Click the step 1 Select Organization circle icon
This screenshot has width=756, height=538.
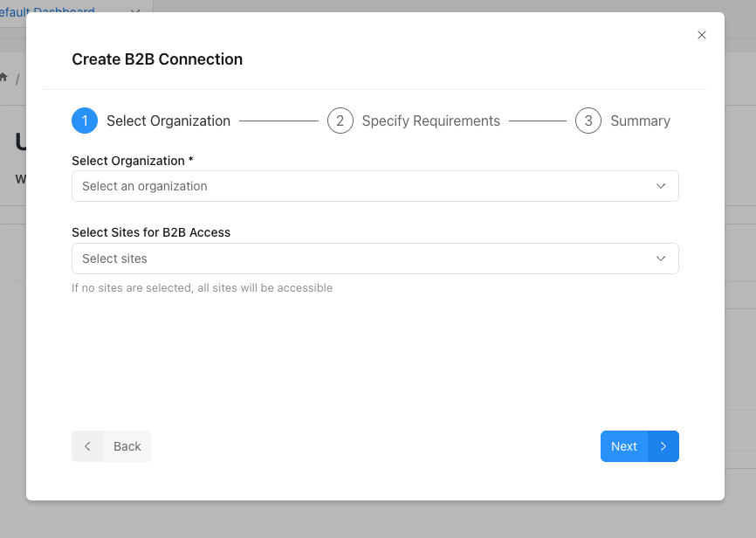click(85, 121)
